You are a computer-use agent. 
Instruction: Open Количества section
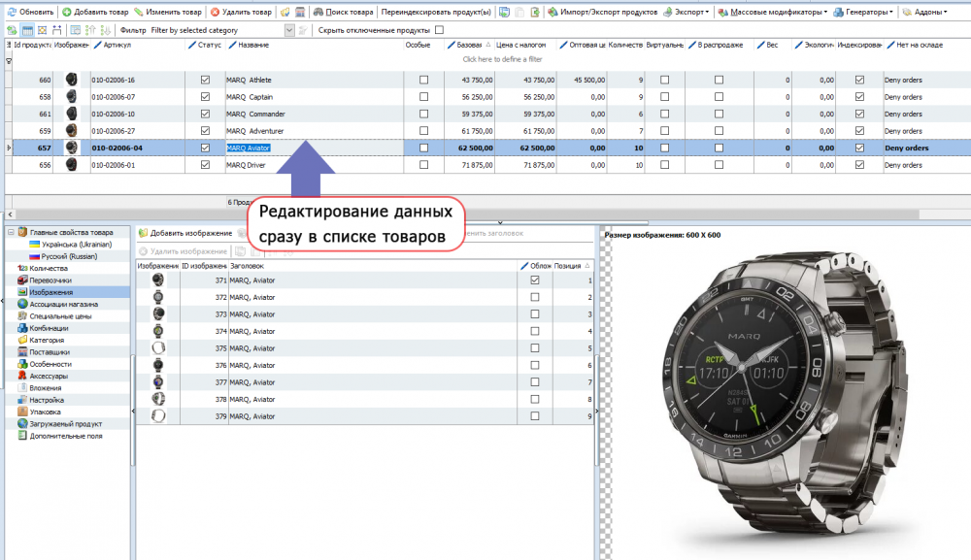tap(42, 268)
